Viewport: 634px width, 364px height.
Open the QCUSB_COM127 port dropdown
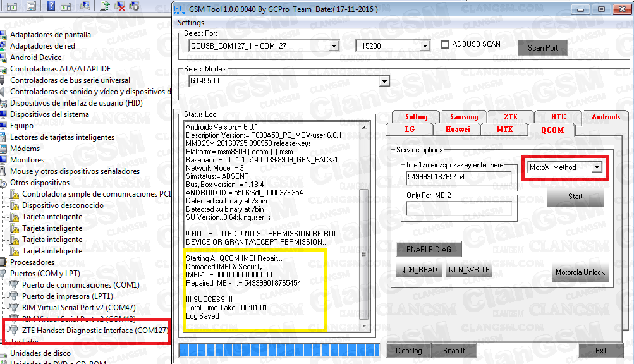click(334, 46)
